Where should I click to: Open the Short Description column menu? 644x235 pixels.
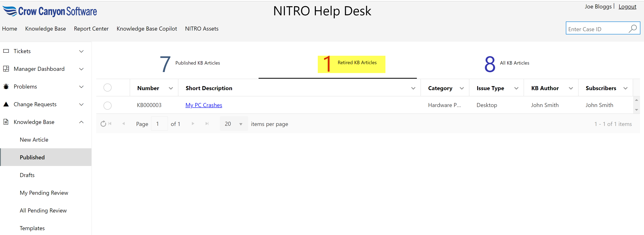pos(413,88)
